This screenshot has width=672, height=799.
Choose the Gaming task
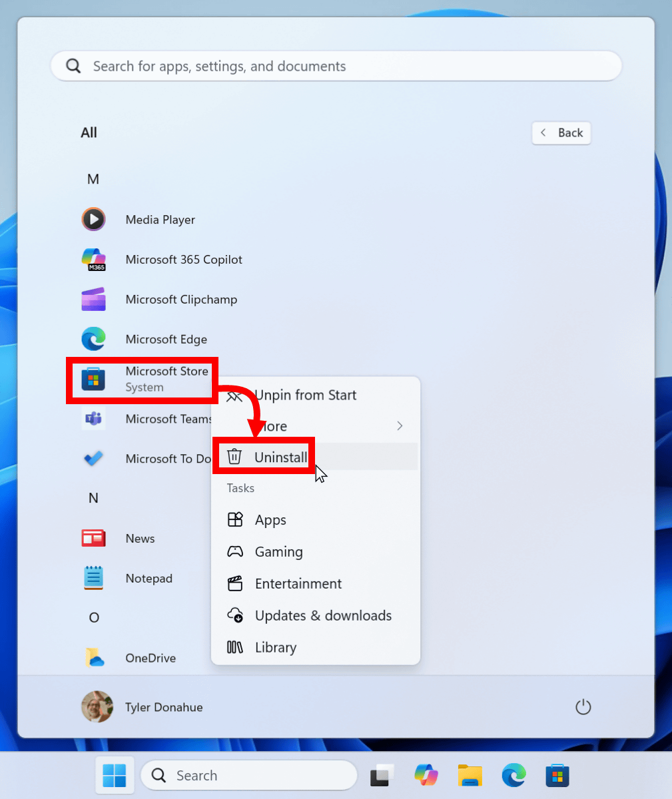coord(316,552)
